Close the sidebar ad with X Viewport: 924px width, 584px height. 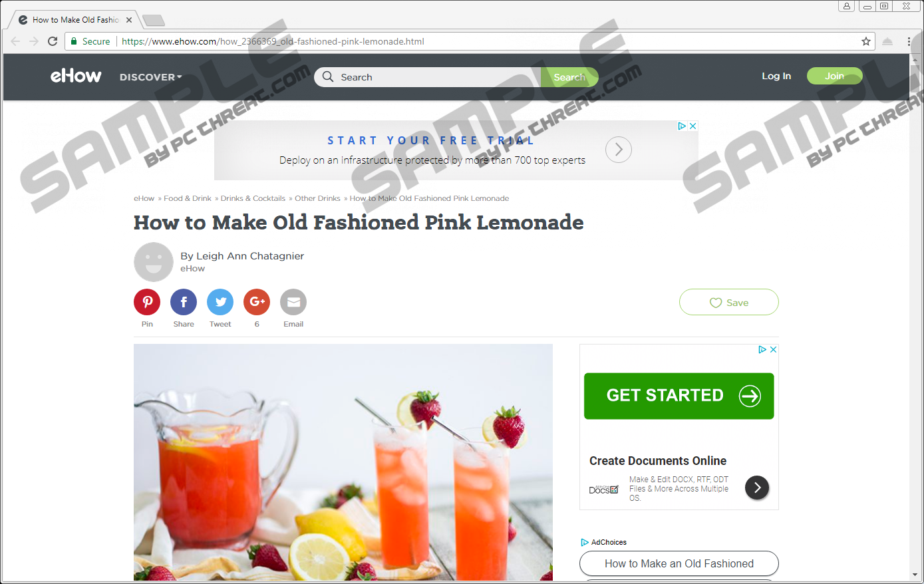773,349
